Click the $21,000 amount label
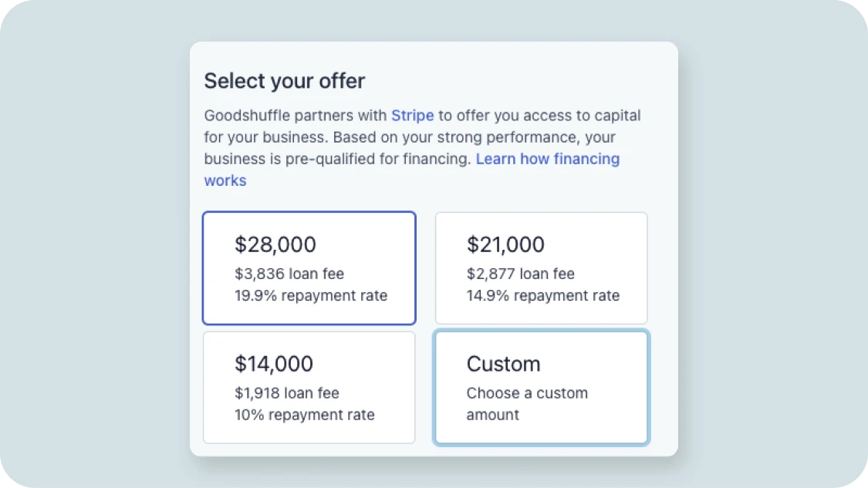 [x=505, y=244]
